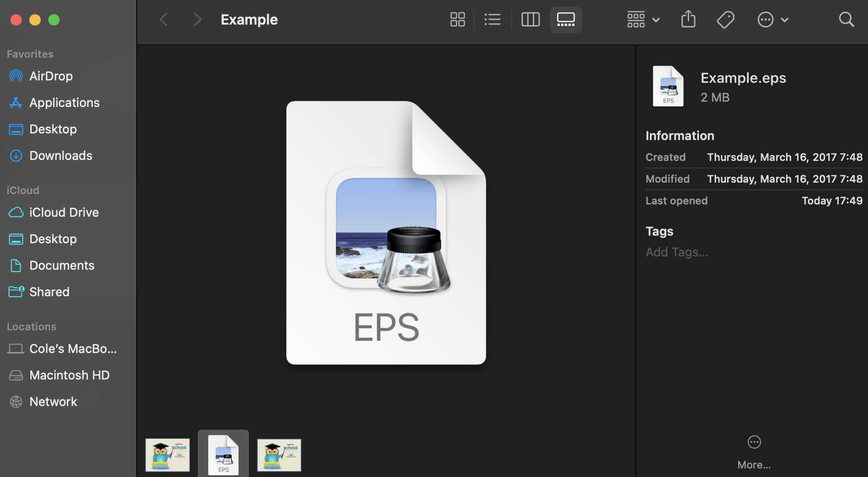868x477 pixels.
Task: Open iCloud Drive from sidebar
Action: pos(64,212)
